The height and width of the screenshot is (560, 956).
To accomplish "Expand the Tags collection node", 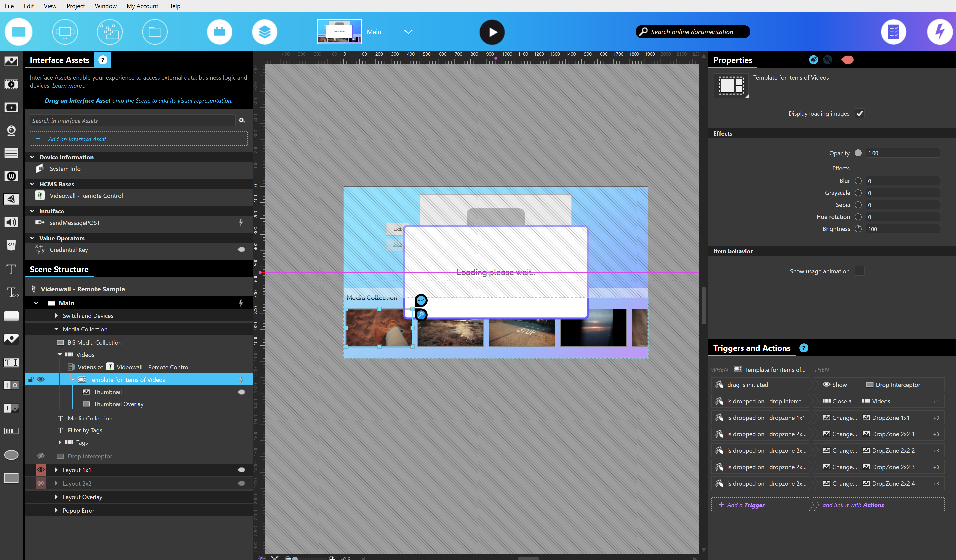I will point(60,442).
